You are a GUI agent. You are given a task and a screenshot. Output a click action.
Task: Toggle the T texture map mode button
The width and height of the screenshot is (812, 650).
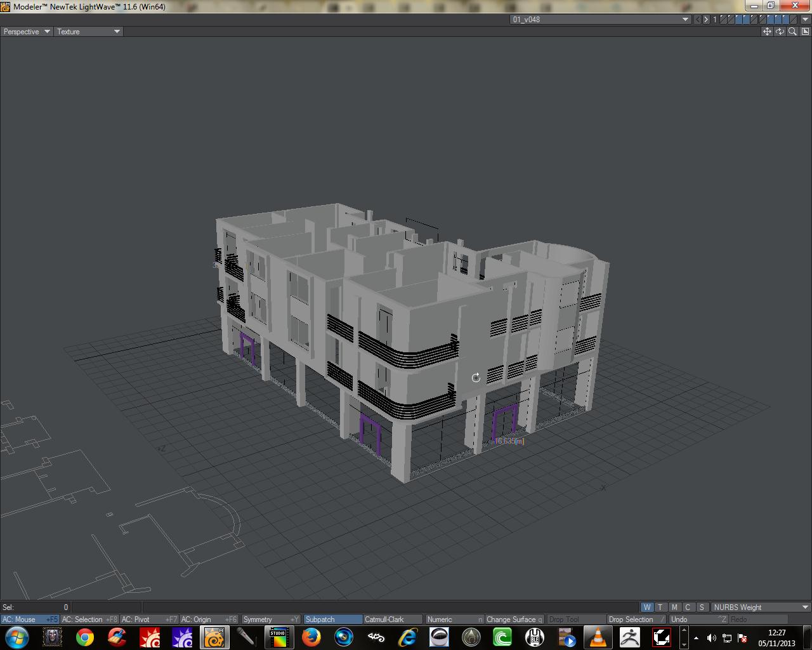[x=660, y=607]
